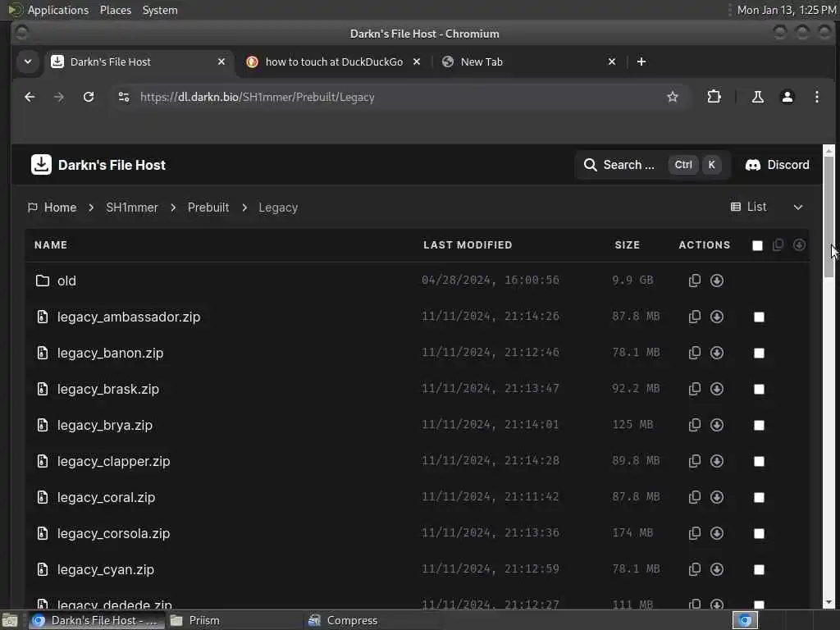Check the box for legacy_brask.zip
This screenshot has height=630, width=840.
[x=759, y=389]
